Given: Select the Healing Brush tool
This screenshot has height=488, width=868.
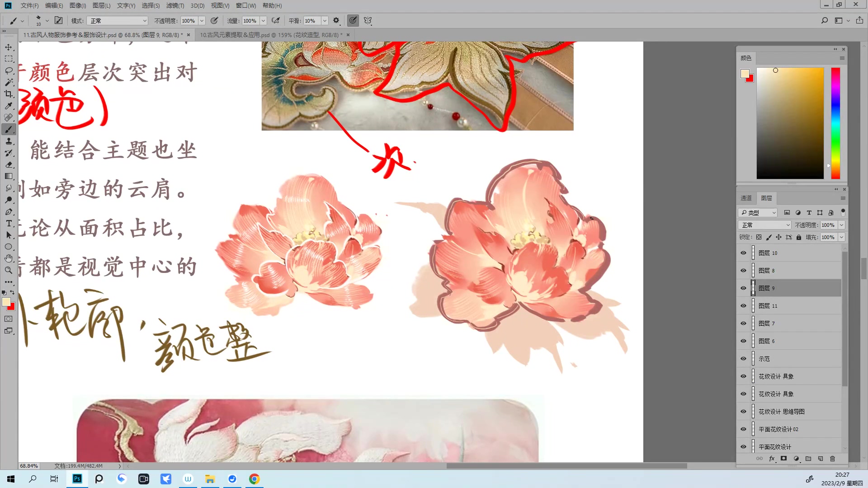Looking at the screenshot, I should point(9,117).
